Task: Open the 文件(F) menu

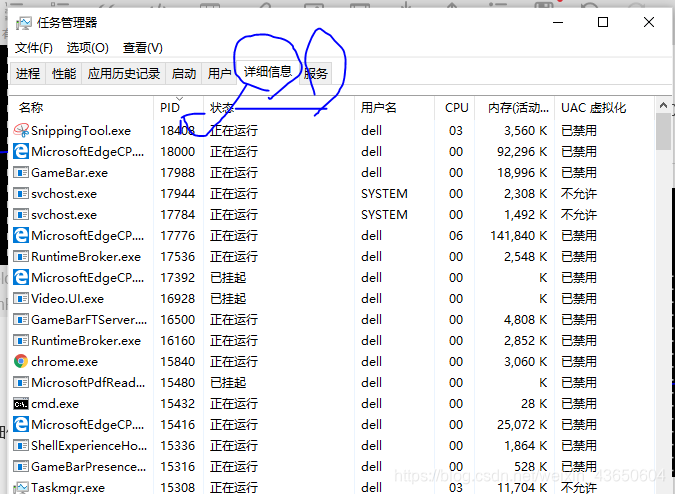Action: (x=34, y=48)
